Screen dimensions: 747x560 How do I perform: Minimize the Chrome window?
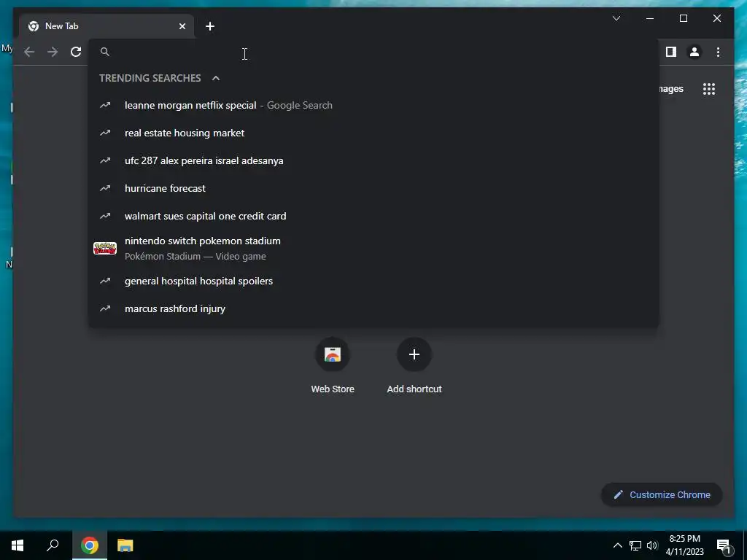coord(650,18)
